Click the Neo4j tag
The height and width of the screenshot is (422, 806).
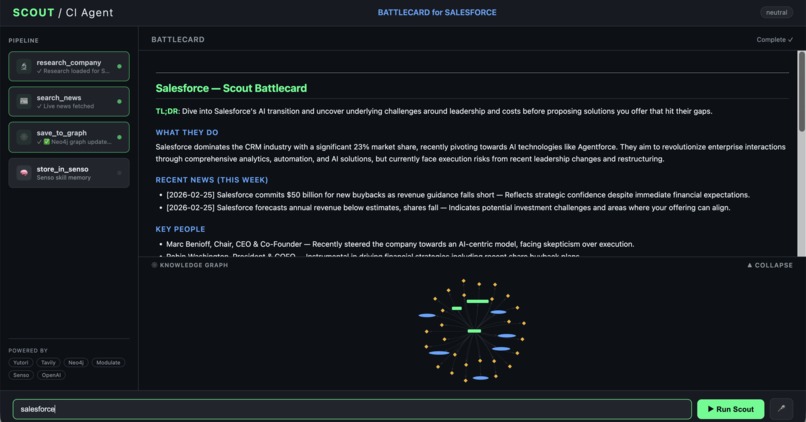point(76,362)
